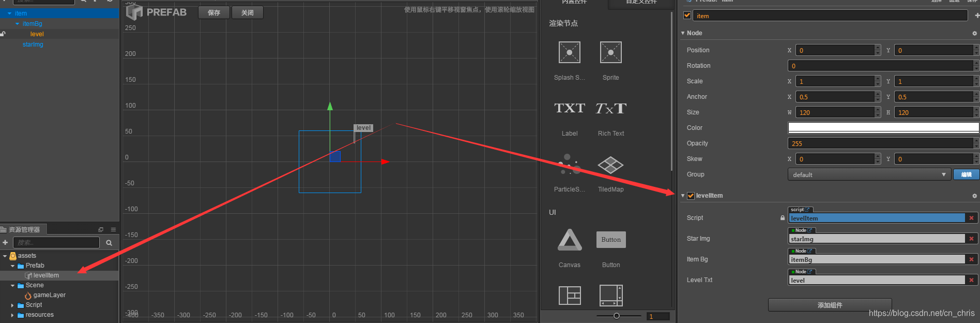Click the node library zoom slider handle

pyautogui.click(x=616, y=316)
